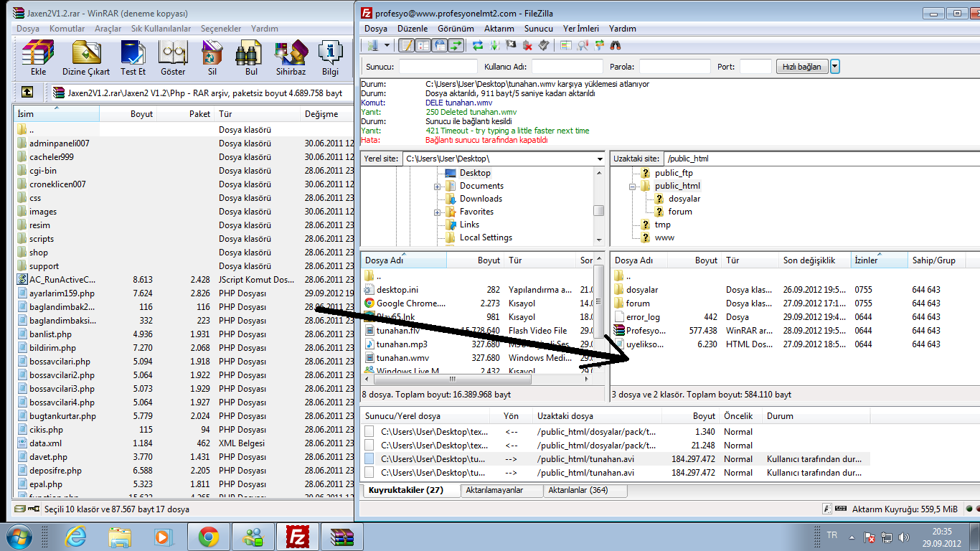Click the Kullanıcı Adı input field
Screen dimensions: 980x551
point(567,67)
